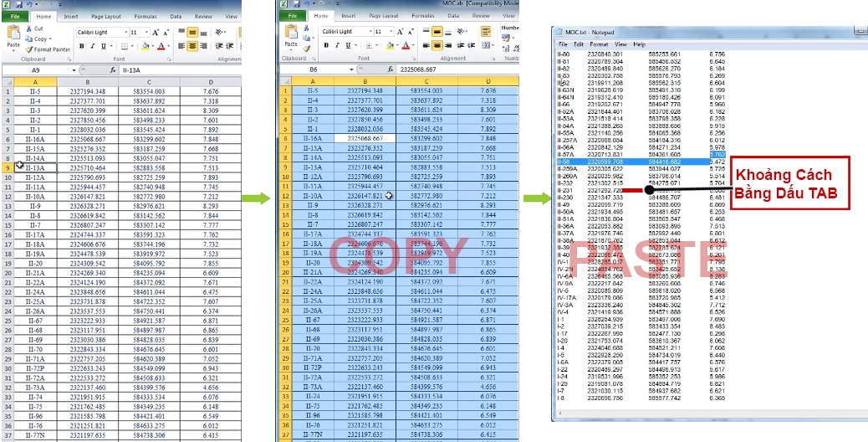The width and height of the screenshot is (868, 442).
Task: Open Notepad Format menu
Action: 599,44
